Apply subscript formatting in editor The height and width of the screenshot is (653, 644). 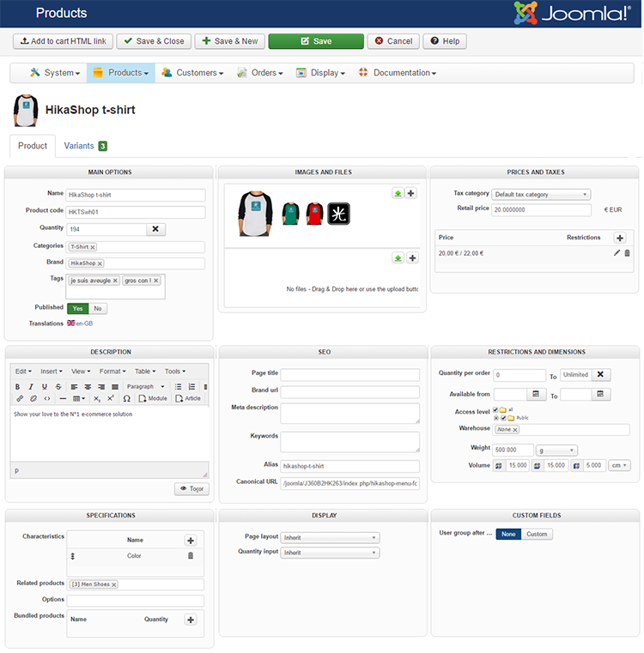(x=97, y=398)
